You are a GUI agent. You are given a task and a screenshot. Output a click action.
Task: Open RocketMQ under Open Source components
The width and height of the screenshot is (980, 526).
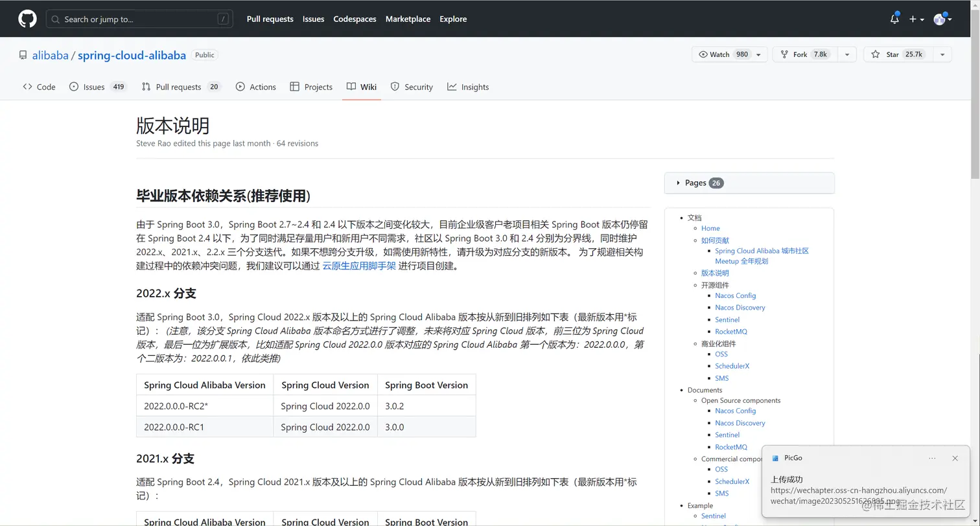click(731, 447)
